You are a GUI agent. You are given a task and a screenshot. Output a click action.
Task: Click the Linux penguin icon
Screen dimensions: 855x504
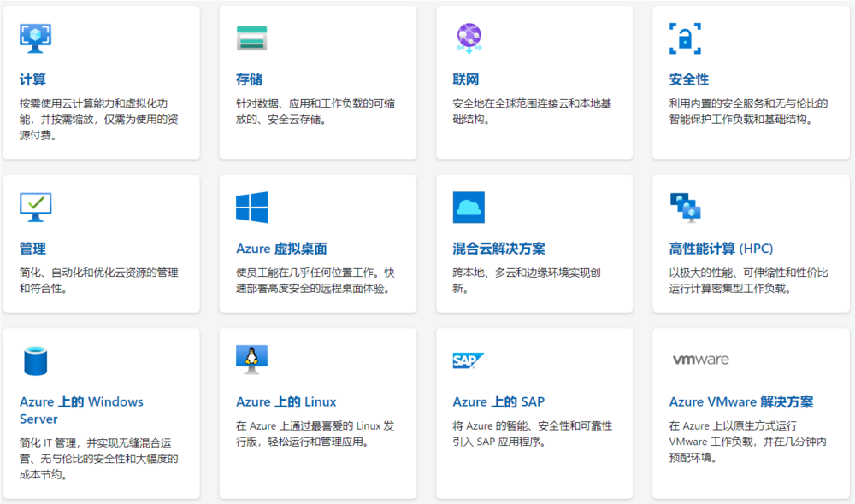pyautogui.click(x=252, y=360)
